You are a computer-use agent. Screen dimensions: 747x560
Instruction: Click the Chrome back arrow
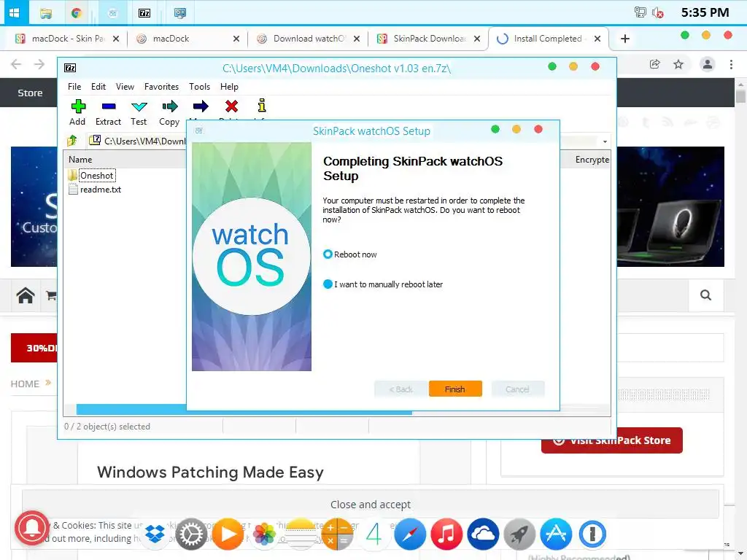(16, 64)
